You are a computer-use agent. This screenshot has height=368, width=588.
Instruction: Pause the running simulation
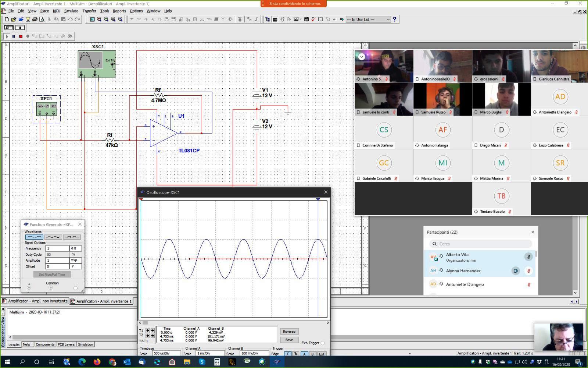[x=14, y=36]
